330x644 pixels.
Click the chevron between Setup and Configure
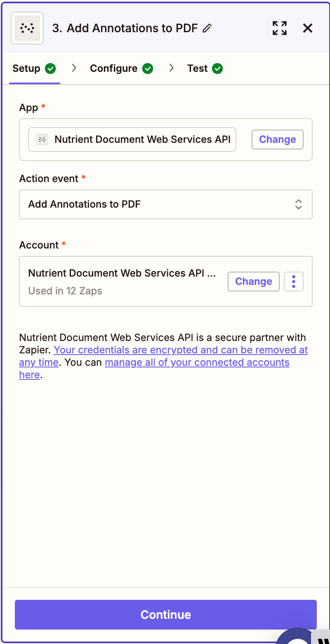coord(73,68)
